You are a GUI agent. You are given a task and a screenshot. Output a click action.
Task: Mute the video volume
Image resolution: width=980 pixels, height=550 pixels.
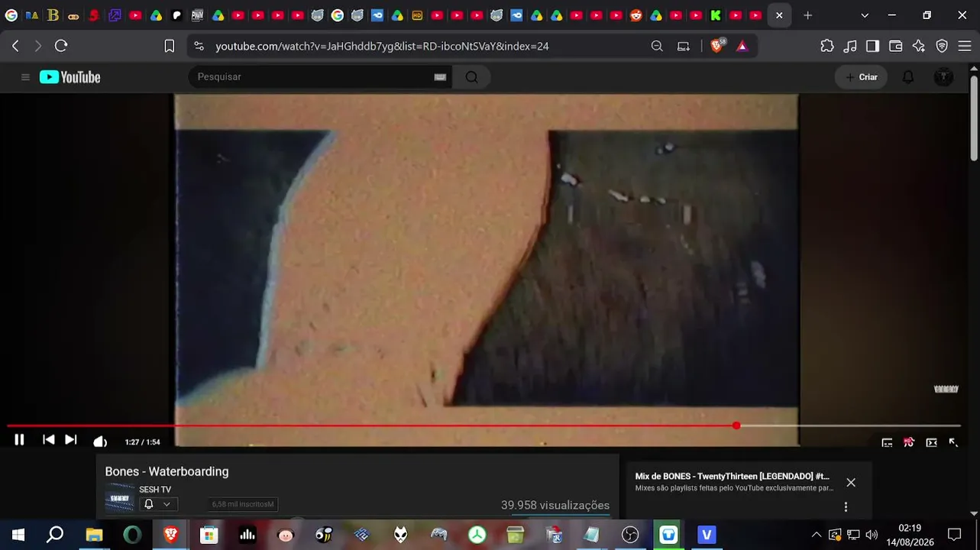(99, 441)
